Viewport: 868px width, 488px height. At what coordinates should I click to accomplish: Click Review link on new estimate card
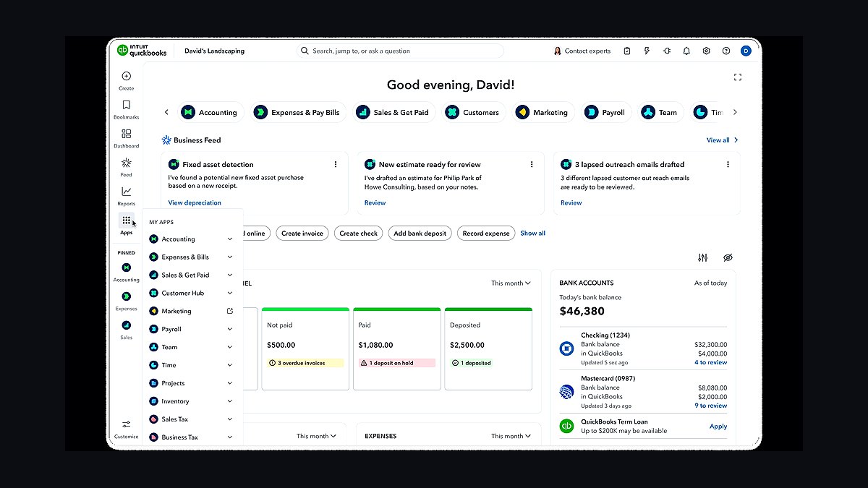point(375,203)
